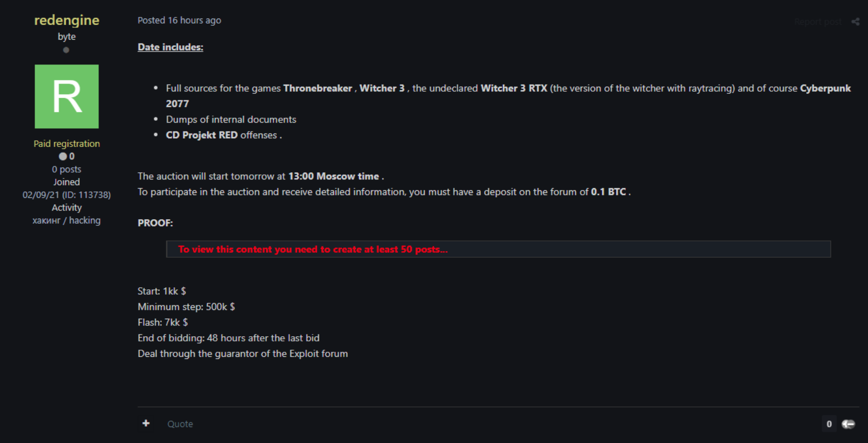Click the join date with ID 113738

[x=66, y=195]
